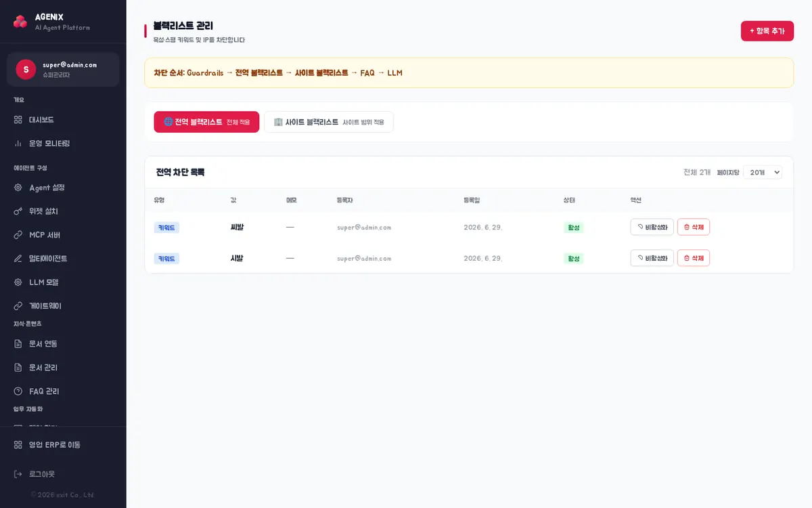Click the 유형 column header
Image resolution: width=812 pixels, height=508 pixels.
pyautogui.click(x=160, y=200)
